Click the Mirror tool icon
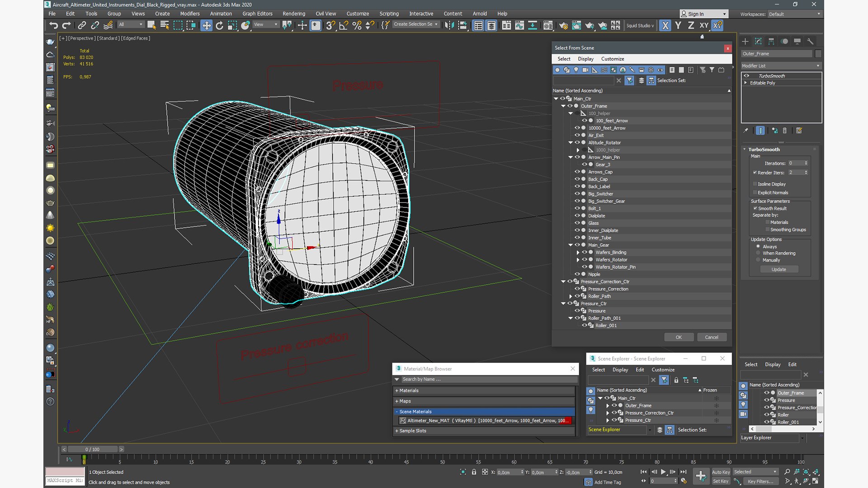 tap(449, 25)
